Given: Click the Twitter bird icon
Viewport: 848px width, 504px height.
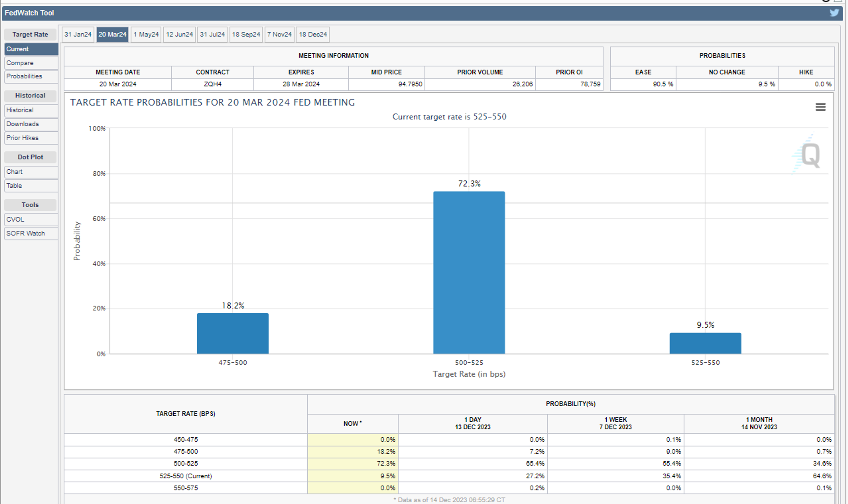Looking at the screenshot, I should click(x=835, y=13).
